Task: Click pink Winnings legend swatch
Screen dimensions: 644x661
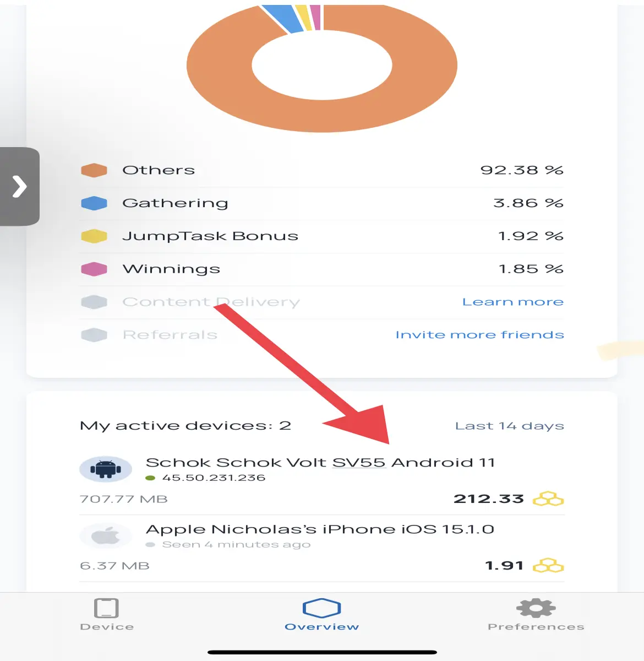Action: (x=94, y=269)
